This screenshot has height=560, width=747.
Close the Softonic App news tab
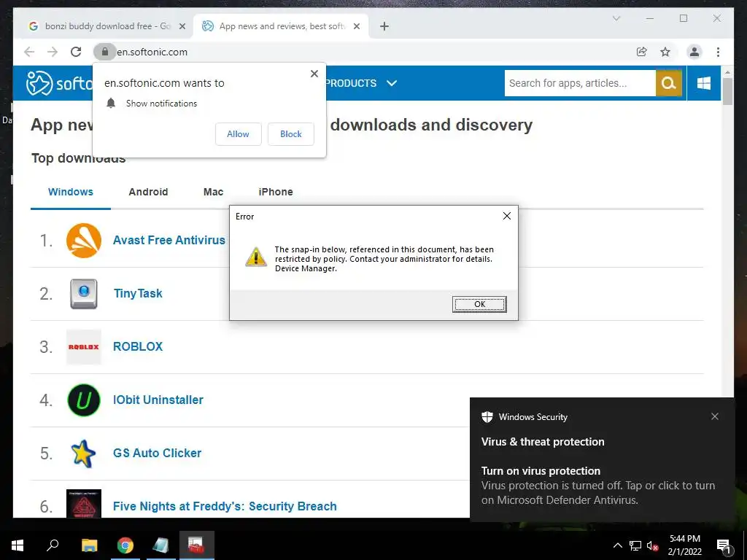[356, 26]
